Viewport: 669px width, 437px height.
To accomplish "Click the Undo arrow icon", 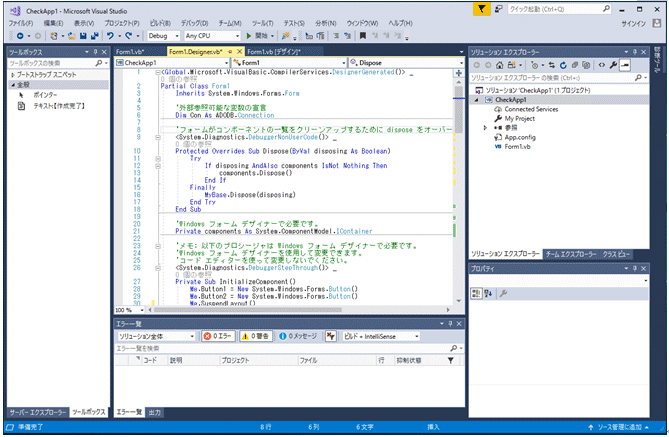I will click(111, 36).
